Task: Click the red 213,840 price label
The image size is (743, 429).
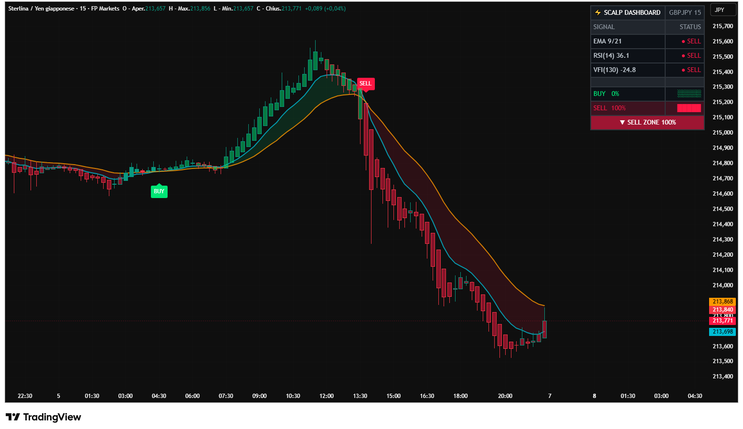Action: [722, 310]
